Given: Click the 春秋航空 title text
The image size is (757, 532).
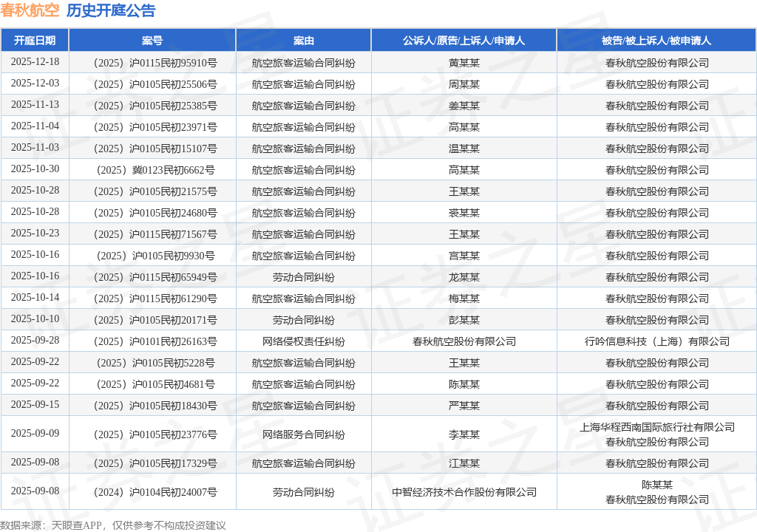Looking at the screenshot, I should click(30, 10).
